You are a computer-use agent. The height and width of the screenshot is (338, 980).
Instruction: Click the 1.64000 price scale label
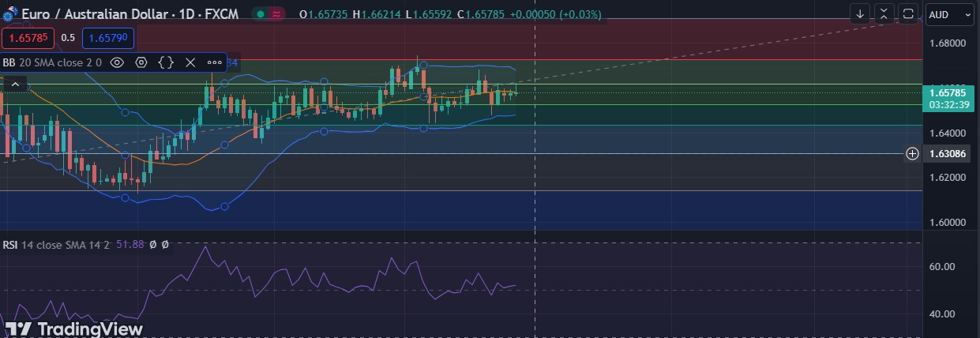point(948,133)
